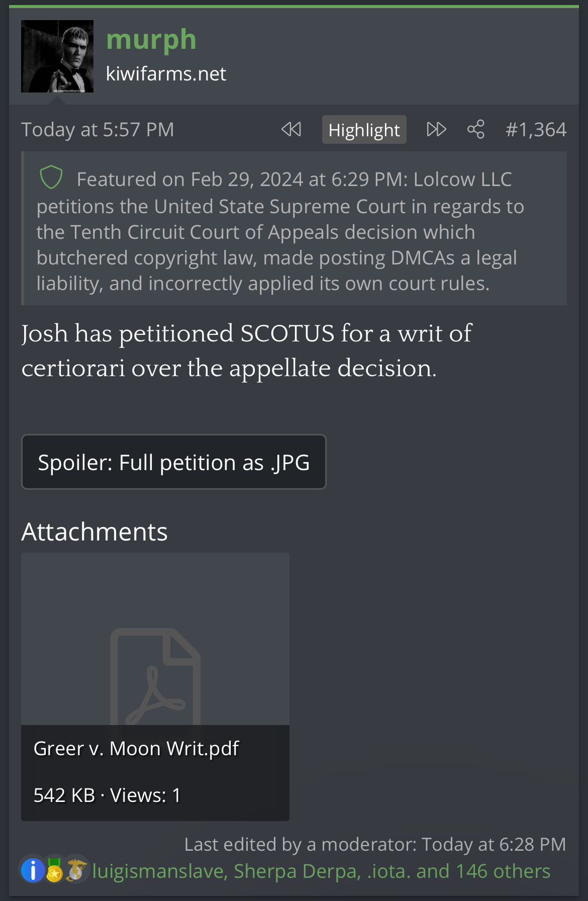
Task: Click the Today at 5:57 PM timestamp
Action: pos(97,130)
